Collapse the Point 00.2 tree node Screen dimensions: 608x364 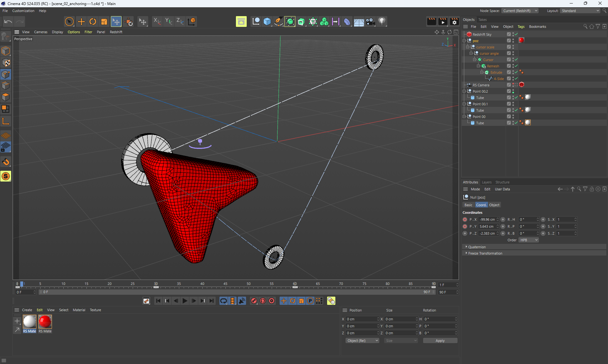[464, 91]
